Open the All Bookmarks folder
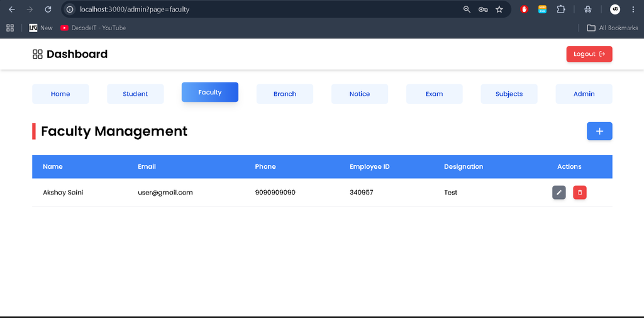The height and width of the screenshot is (318, 644). 612,28
